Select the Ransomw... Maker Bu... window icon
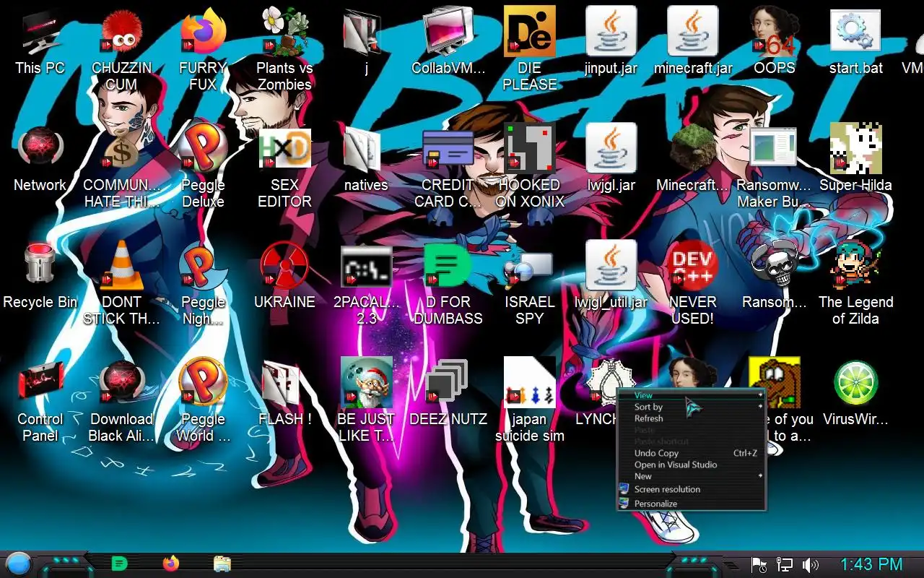The height and width of the screenshot is (578, 924). coord(774,149)
